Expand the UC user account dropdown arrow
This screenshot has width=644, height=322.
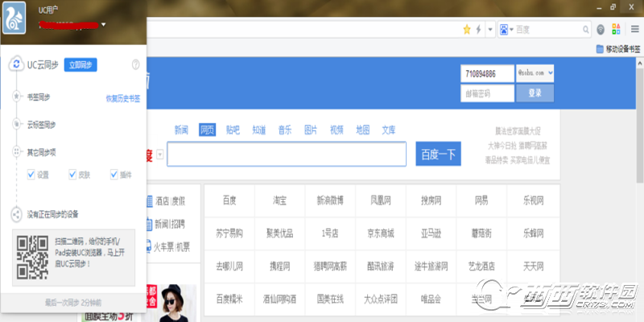click(x=104, y=25)
